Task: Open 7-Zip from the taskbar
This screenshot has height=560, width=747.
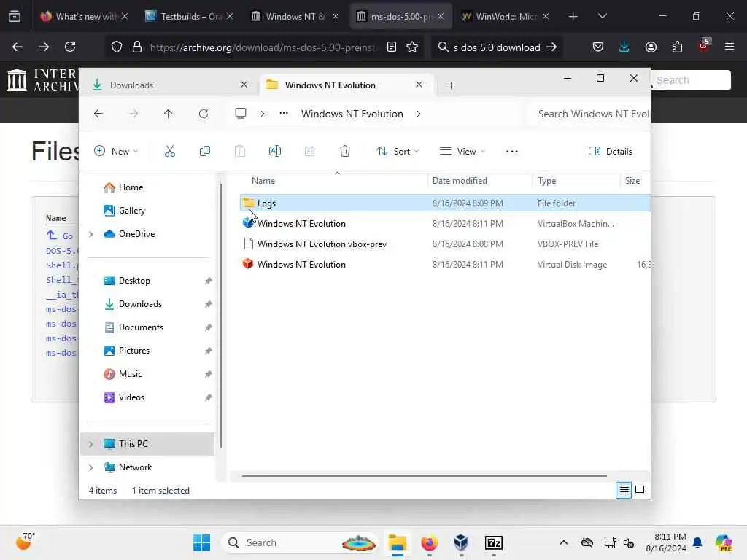Action: (494, 542)
